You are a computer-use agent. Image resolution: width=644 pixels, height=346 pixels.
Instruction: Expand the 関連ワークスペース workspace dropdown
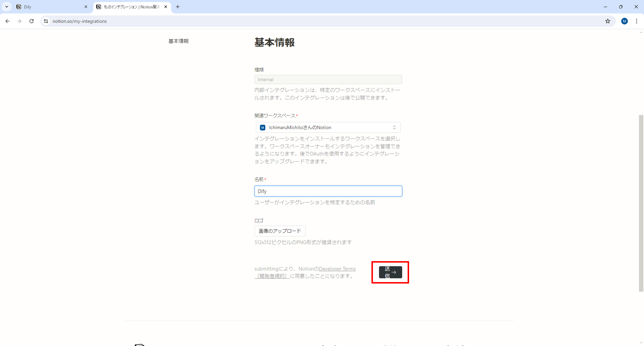point(328,127)
